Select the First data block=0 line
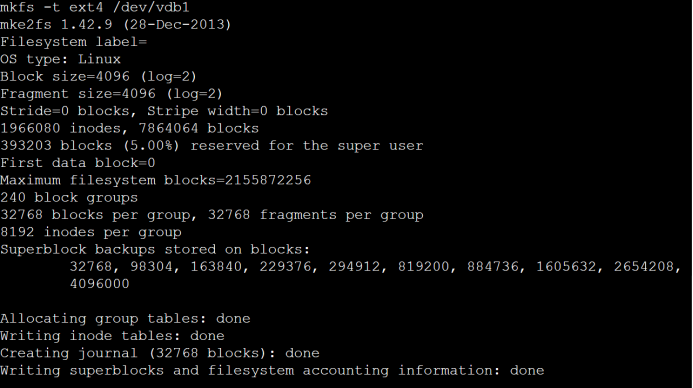 78,163
